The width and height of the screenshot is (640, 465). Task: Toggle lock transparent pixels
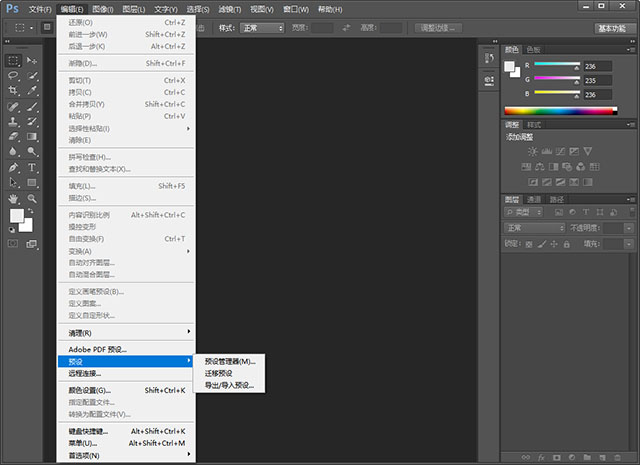pos(529,245)
